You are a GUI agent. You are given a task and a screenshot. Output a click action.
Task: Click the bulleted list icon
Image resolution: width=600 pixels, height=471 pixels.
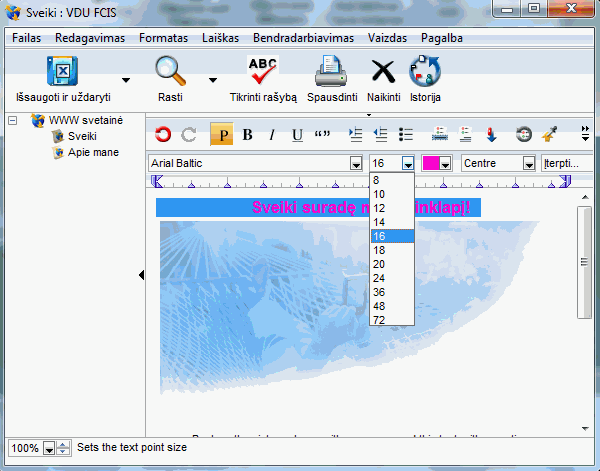[x=406, y=134]
